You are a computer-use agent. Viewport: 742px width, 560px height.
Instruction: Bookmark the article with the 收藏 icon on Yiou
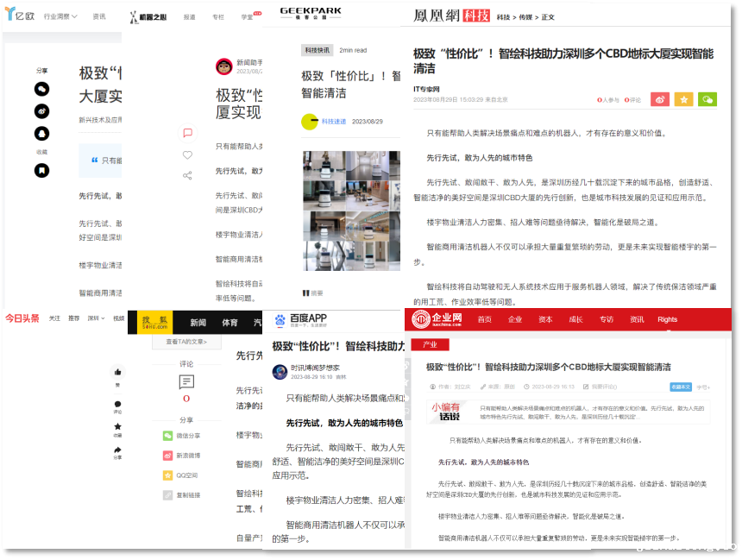coord(41,170)
